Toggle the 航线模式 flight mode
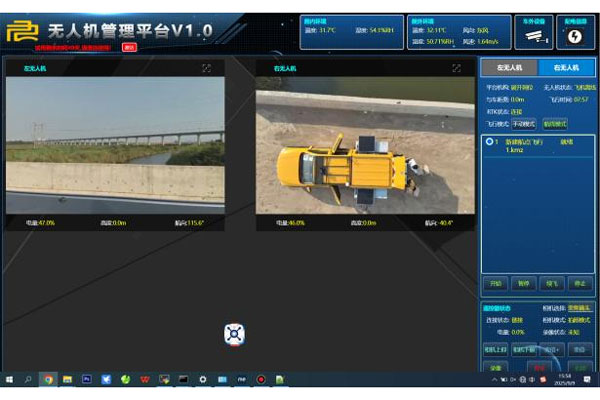The width and height of the screenshot is (600, 400). click(555, 123)
